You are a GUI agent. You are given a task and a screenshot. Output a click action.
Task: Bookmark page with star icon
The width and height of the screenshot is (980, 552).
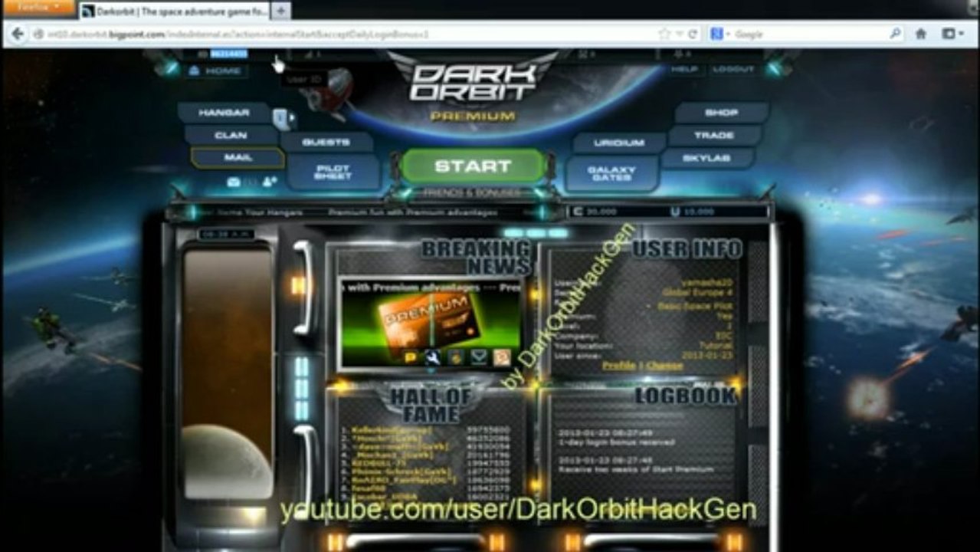click(665, 34)
